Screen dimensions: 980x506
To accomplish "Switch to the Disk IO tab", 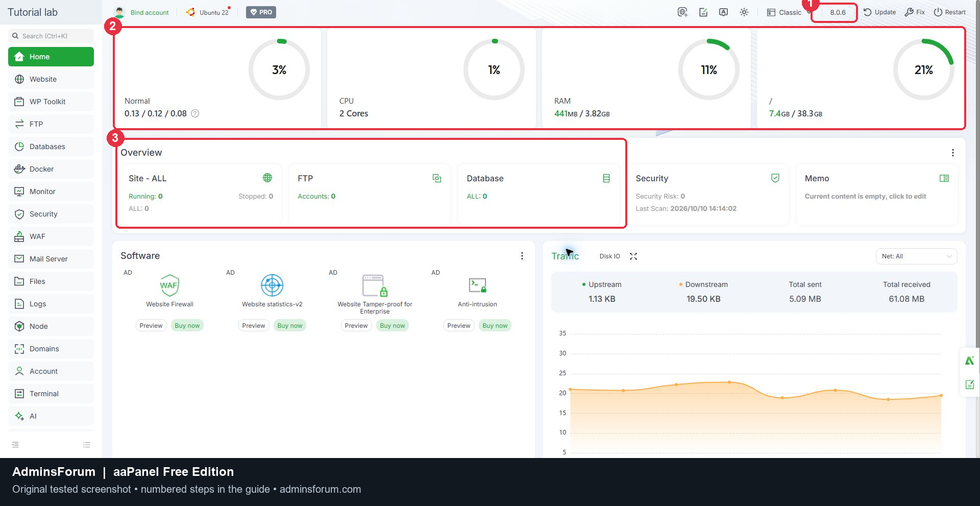I will pos(609,256).
